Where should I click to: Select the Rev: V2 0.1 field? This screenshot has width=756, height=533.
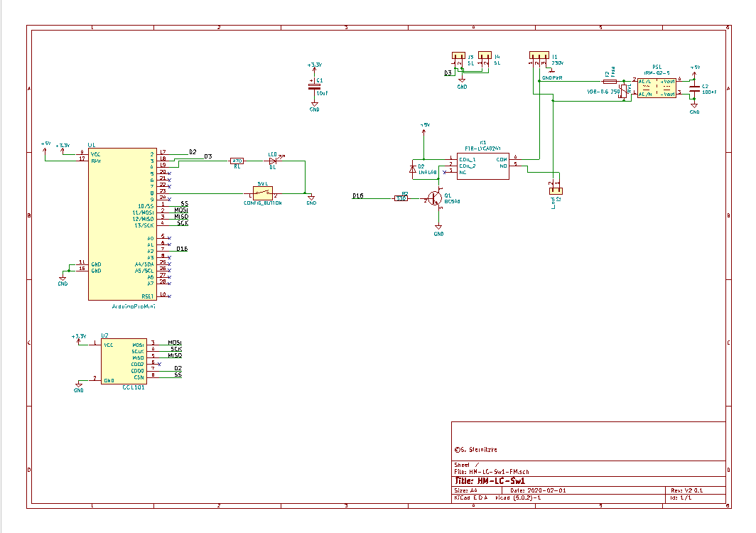(x=686, y=490)
